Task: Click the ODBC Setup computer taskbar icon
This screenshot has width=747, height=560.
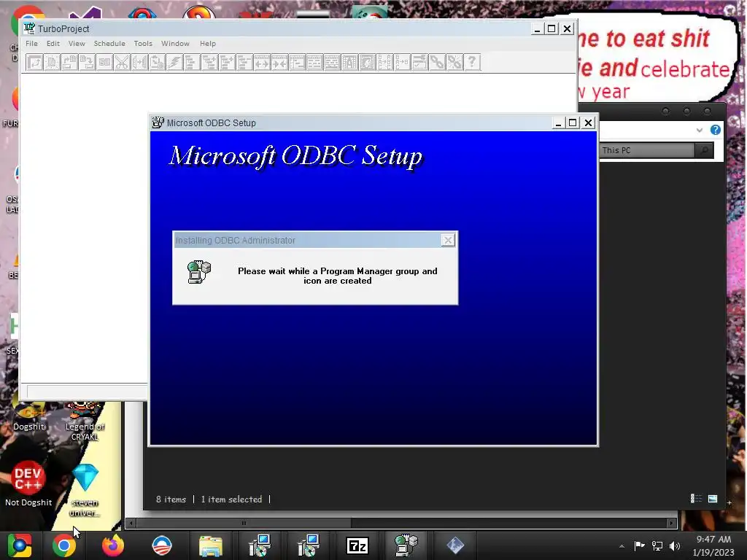Action: click(406, 545)
